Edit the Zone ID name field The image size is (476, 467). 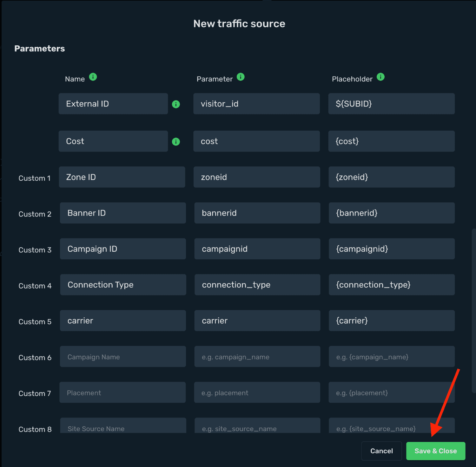(122, 177)
